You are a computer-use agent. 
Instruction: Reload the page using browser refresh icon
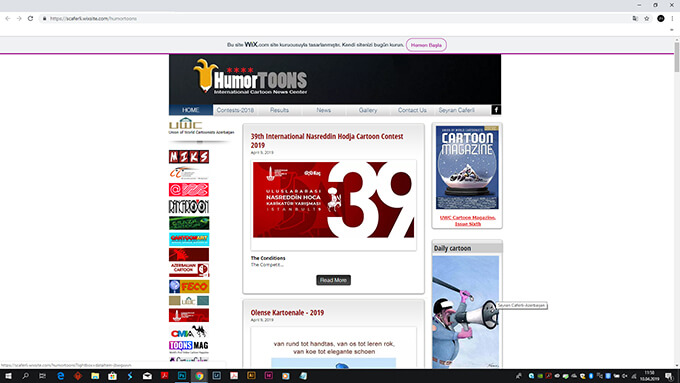[x=30, y=19]
